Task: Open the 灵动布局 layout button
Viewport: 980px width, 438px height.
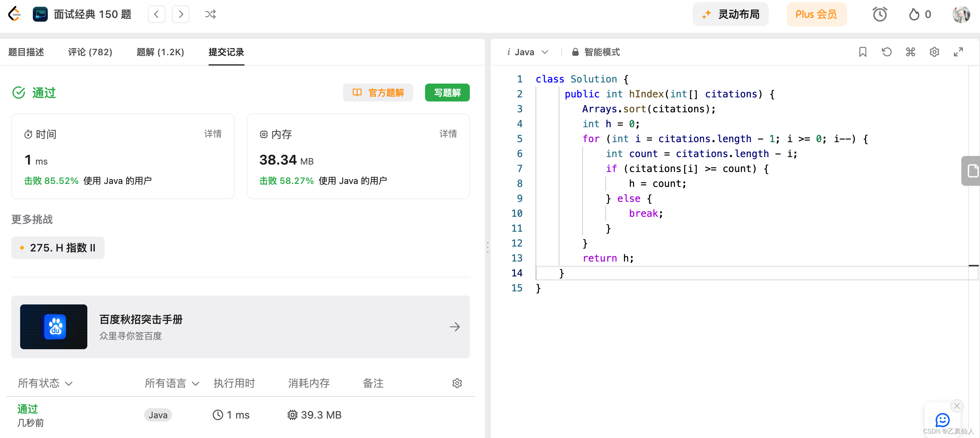Action: [x=730, y=15]
